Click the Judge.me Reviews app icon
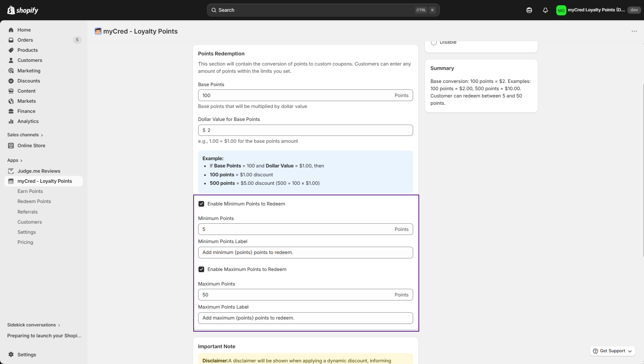 [x=11, y=171]
